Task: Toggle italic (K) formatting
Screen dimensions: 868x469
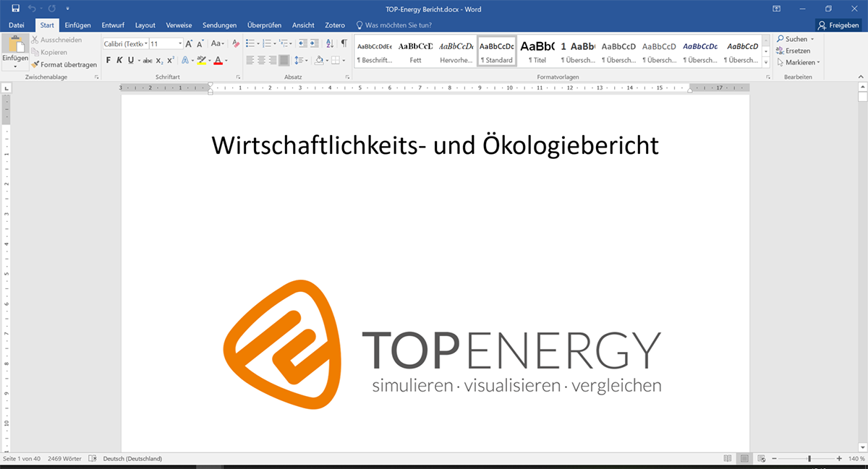Action: 119,61
